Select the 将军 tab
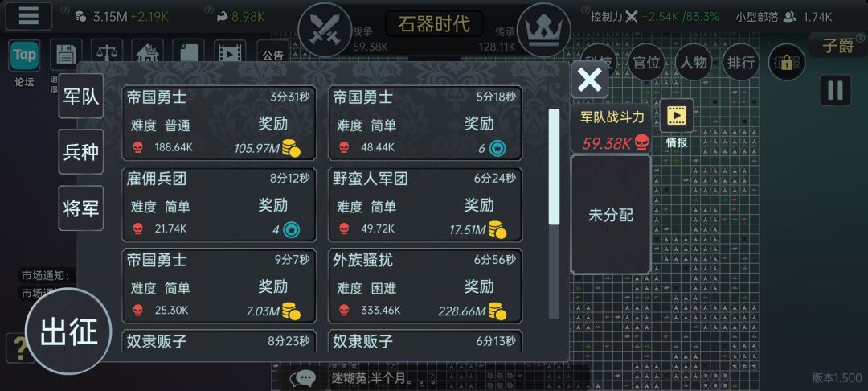 [x=81, y=208]
